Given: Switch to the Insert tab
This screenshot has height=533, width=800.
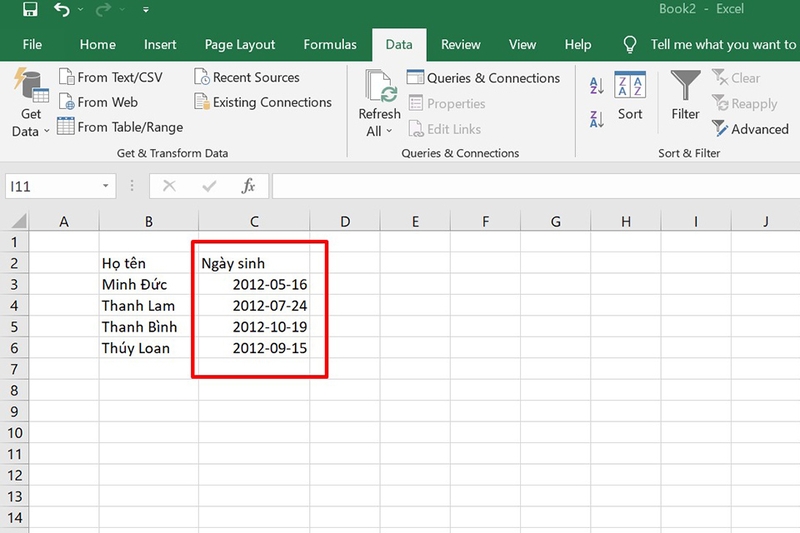Looking at the screenshot, I should (160, 44).
